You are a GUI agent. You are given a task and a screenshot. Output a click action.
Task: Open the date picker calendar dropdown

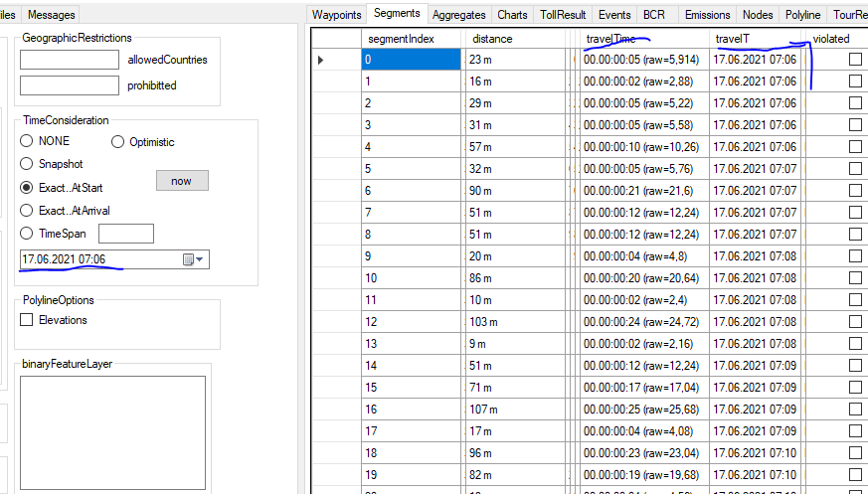click(x=195, y=259)
